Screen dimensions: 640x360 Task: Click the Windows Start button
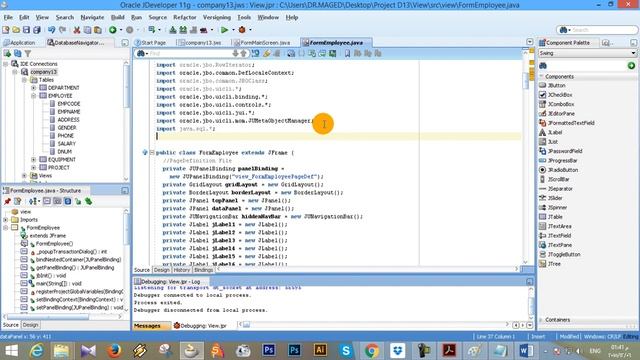click(x=11, y=350)
